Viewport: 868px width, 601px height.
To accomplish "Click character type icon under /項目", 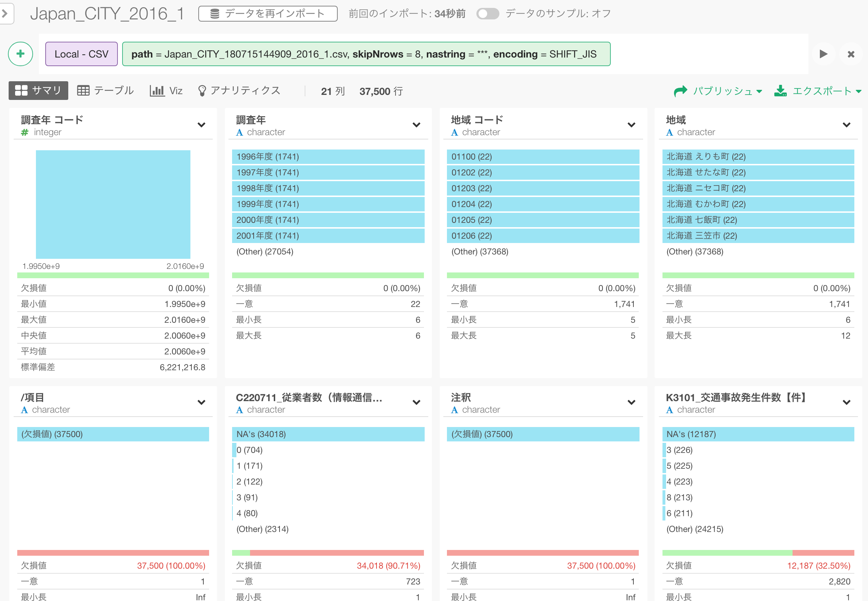I will coord(24,410).
